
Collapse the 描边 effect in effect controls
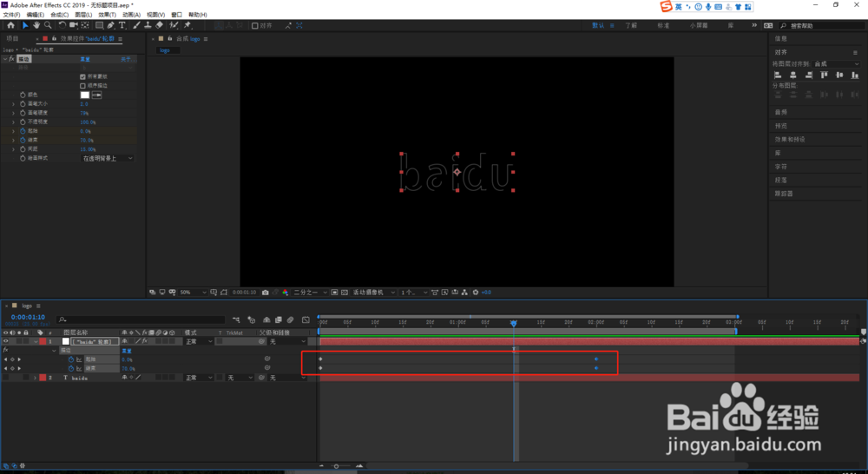tap(5, 59)
